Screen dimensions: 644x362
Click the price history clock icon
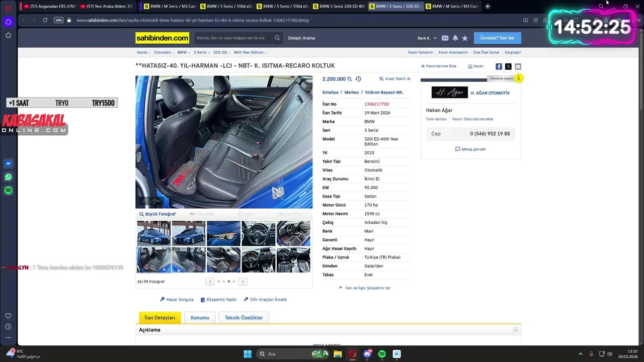tap(358, 79)
